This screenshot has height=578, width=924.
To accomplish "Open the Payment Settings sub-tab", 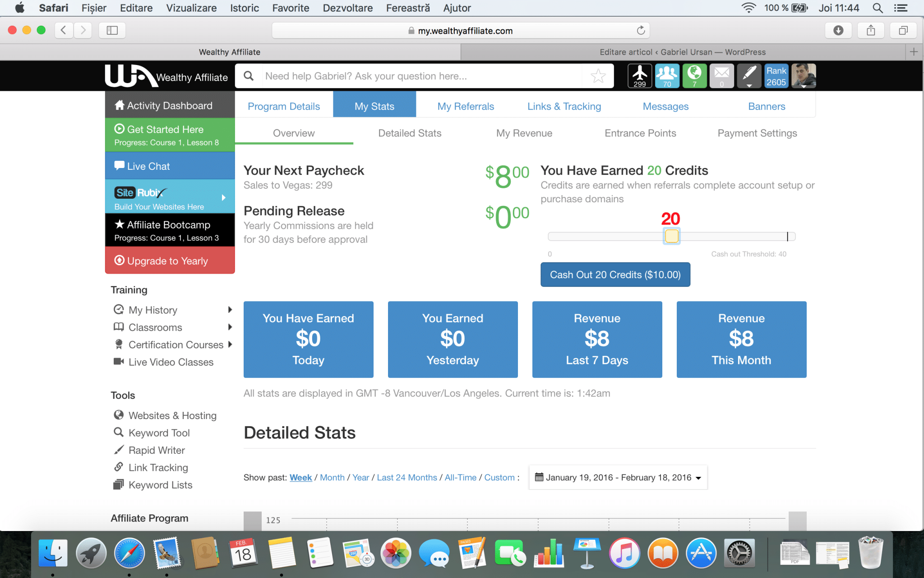I will [757, 133].
